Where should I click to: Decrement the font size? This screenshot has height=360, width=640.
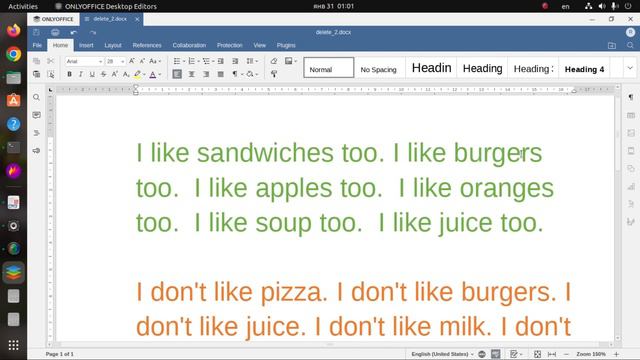142,61
